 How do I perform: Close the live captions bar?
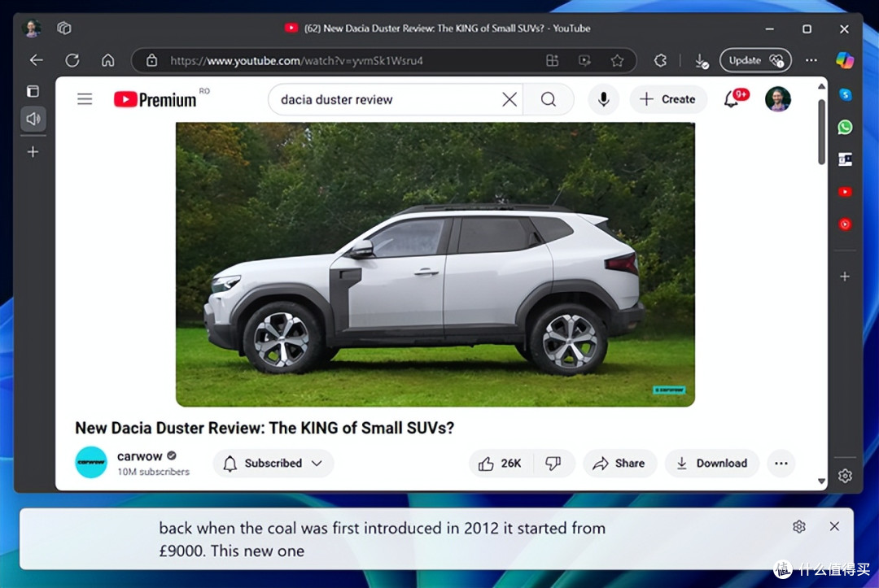[x=834, y=526]
